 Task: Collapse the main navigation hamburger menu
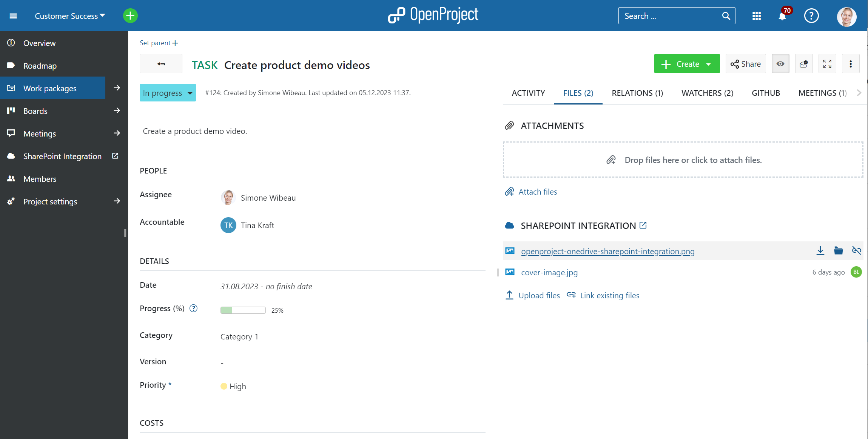[13, 16]
